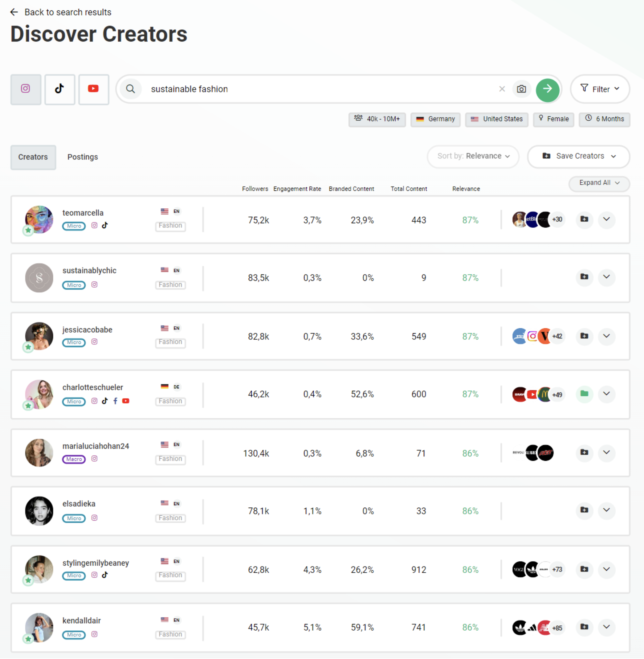Open image search via the camera icon
The image size is (644, 659).
pos(522,89)
